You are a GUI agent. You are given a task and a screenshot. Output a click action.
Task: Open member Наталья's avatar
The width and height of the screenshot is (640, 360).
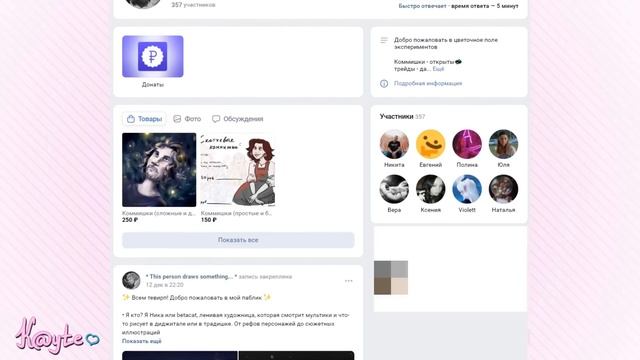[x=503, y=189]
